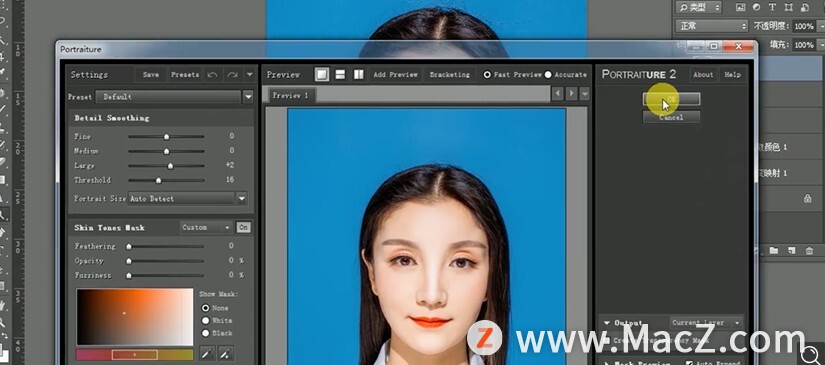
Task: Click Photoshop 不透明度 100% field
Action: [804, 26]
